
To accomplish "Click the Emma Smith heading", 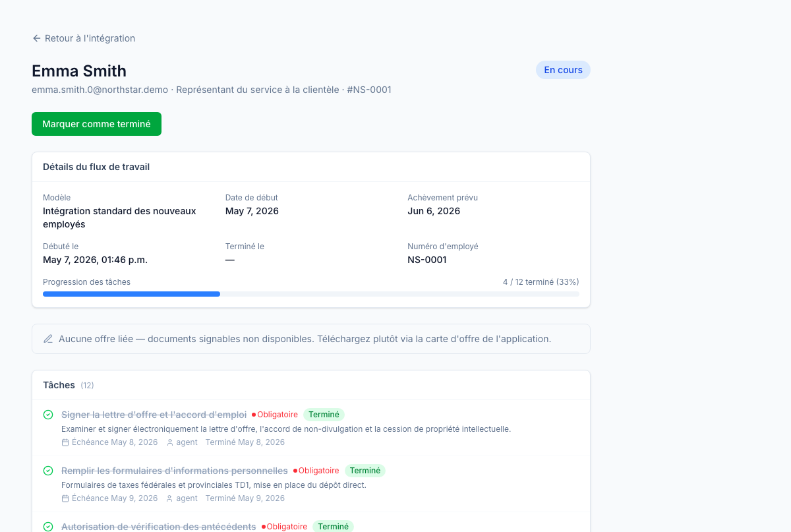I will tap(79, 71).
